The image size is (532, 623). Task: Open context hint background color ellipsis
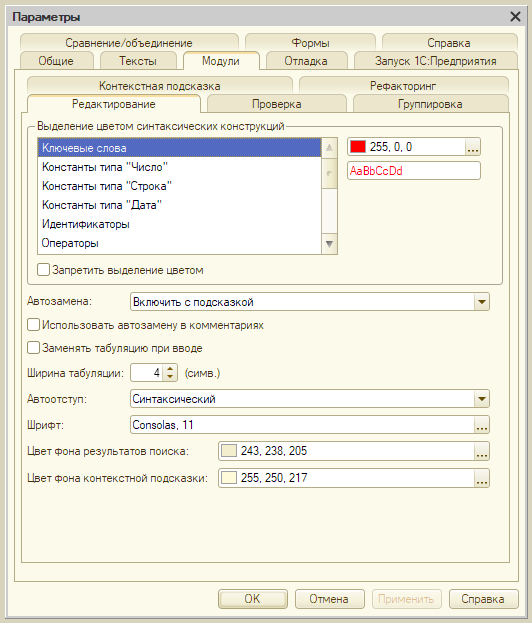(482, 478)
